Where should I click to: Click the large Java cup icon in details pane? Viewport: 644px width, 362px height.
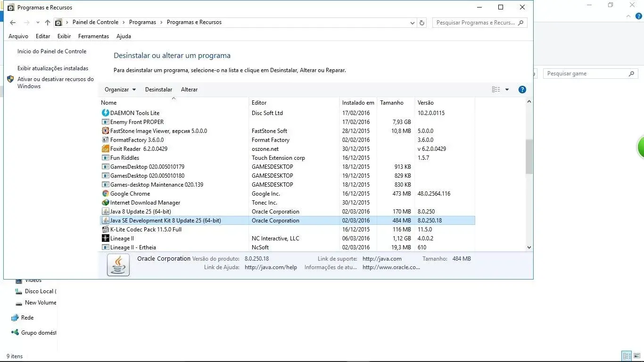tap(118, 264)
